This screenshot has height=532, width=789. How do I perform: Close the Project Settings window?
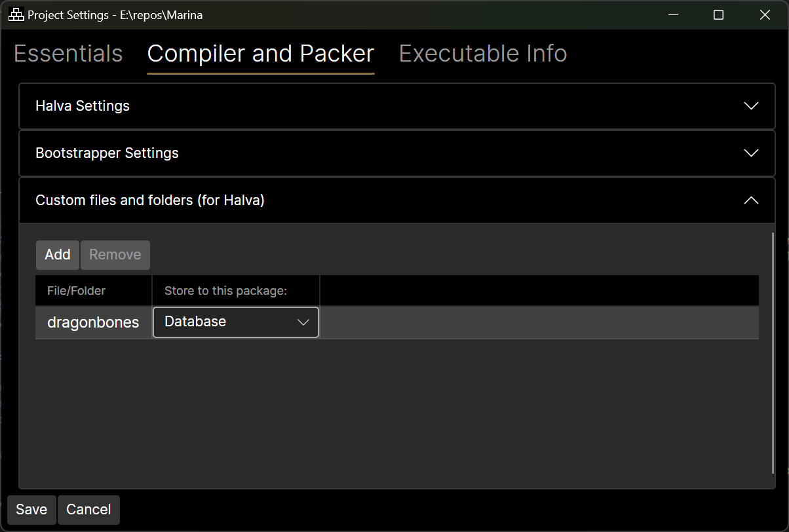[765, 15]
